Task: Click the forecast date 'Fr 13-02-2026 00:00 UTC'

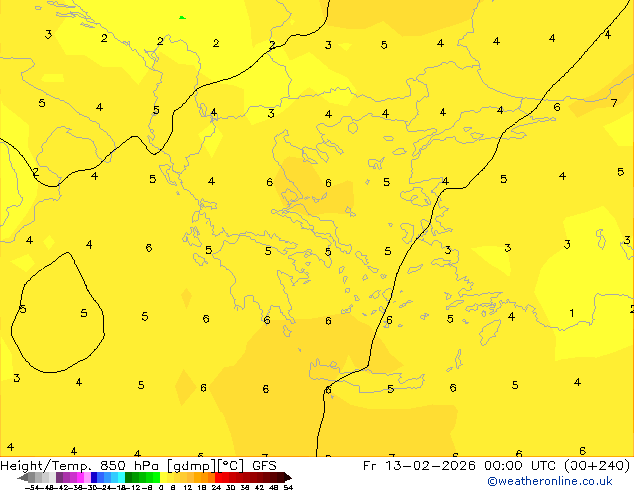Action: click(460, 466)
